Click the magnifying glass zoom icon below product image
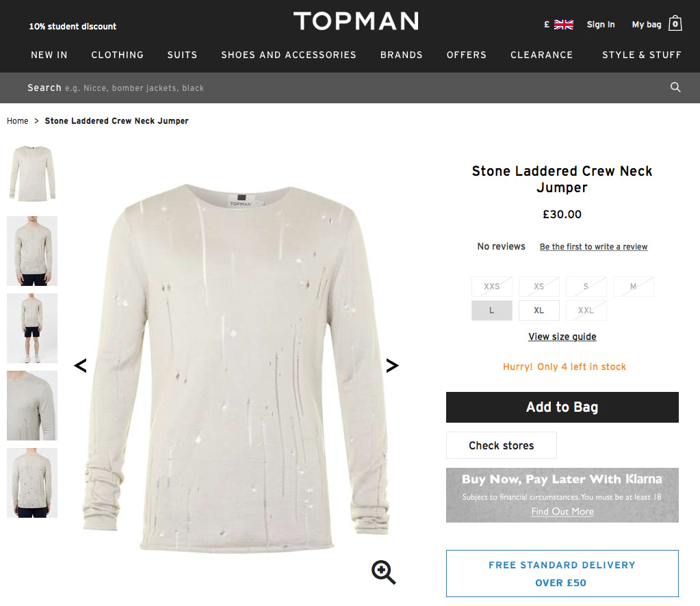This screenshot has height=606, width=700. pyautogui.click(x=383, y=572)
